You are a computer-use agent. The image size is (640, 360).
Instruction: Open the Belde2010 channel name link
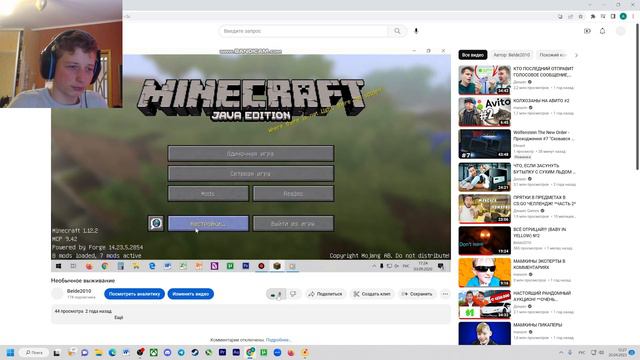(79, 291)
